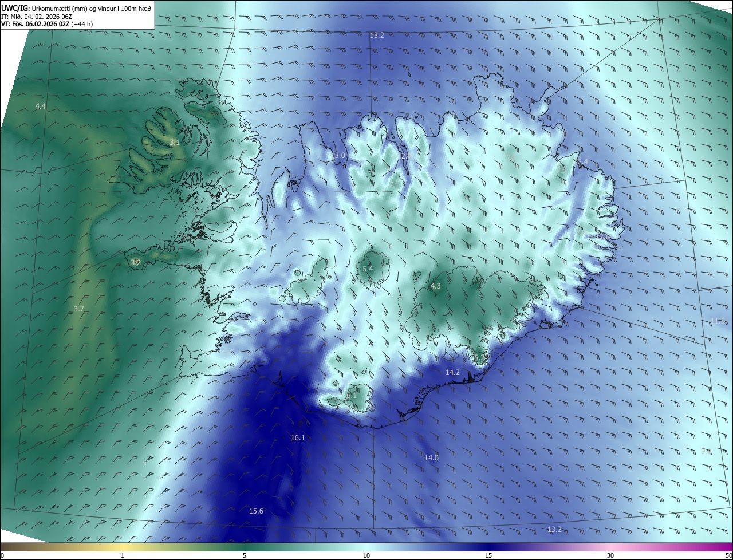The height and width of the screenshot is (560, 733).
Task: Click the 3.1 value in the Westfjords
Action: coord(175,142)
